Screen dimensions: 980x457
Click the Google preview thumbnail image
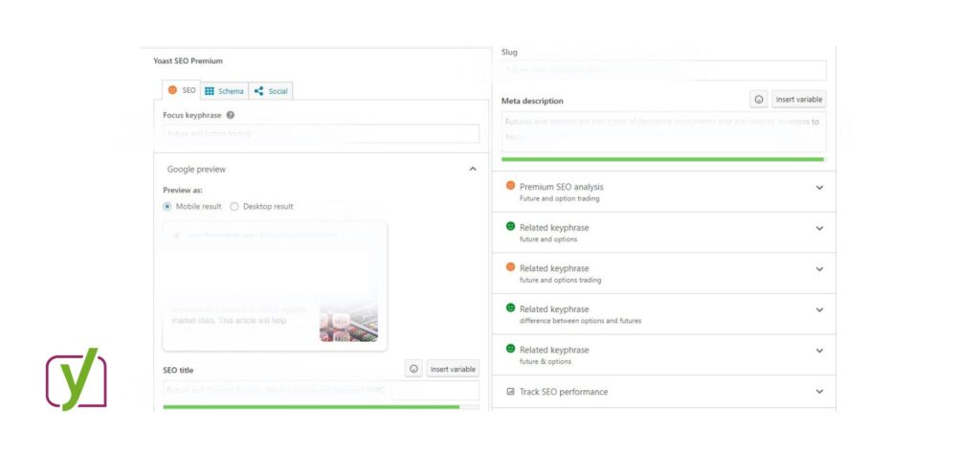pyautogui.click(x=348, y=322)
